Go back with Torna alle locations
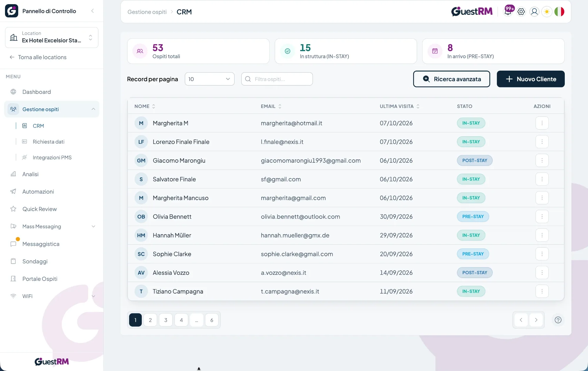588x371 pixels. [38, 57]
